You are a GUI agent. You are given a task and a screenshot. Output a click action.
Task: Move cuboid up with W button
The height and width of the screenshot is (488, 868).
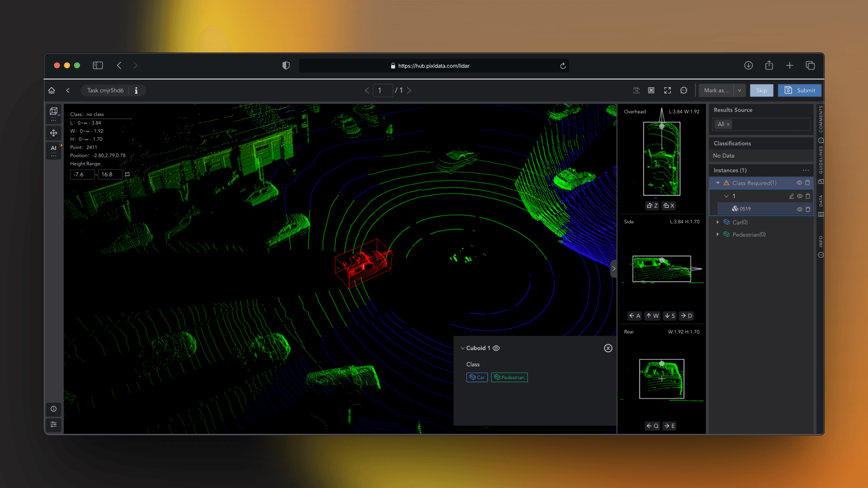pos(652,316)
